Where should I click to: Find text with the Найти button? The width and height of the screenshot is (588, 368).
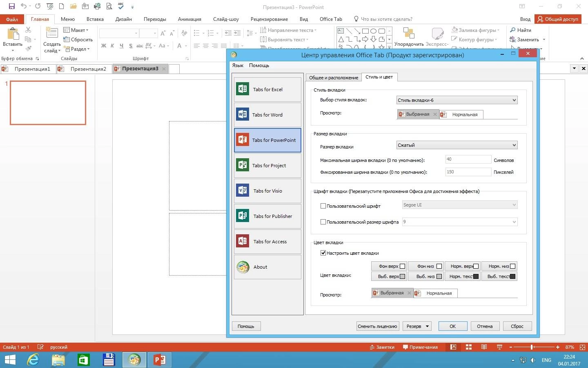click(x=521, y=30)
